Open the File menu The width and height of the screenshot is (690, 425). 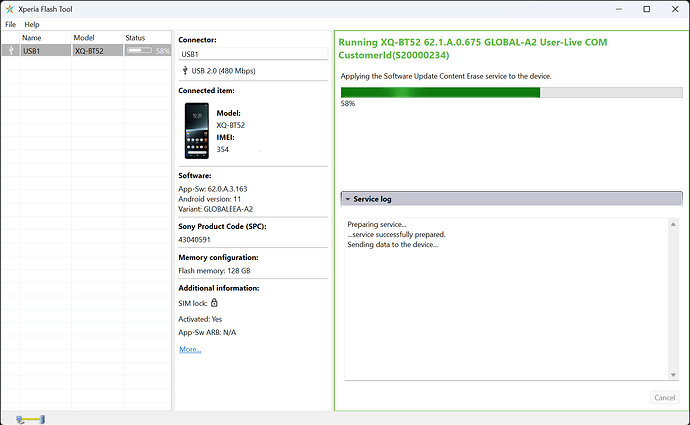tap(11, 25)
